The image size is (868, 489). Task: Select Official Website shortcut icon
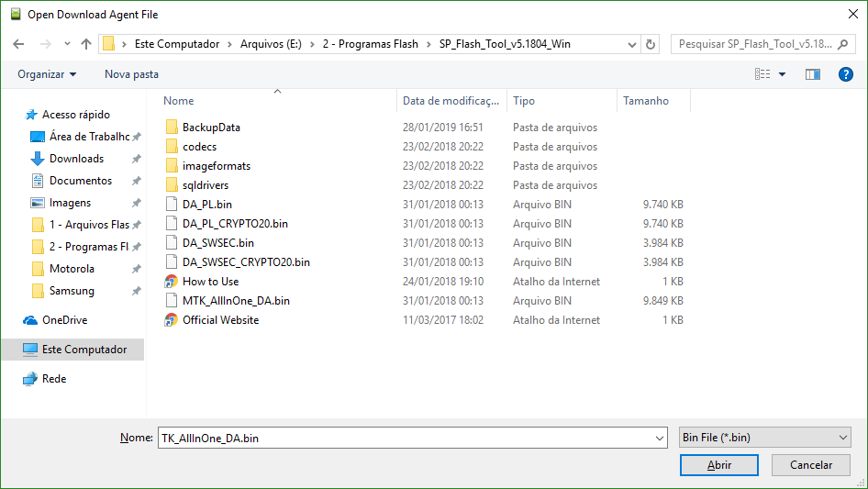(x=171, y=320)
